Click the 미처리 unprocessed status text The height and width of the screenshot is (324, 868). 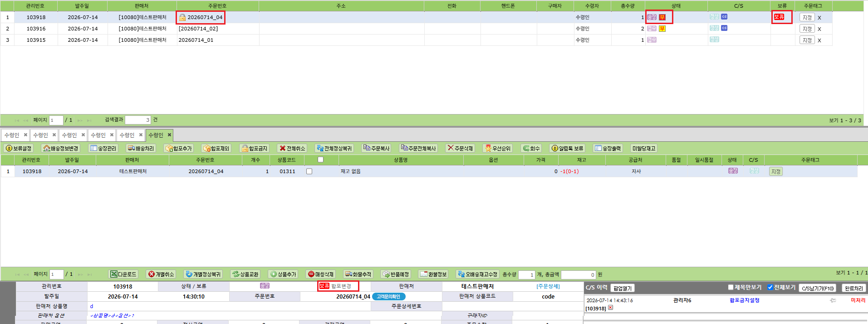click(858, 300)
